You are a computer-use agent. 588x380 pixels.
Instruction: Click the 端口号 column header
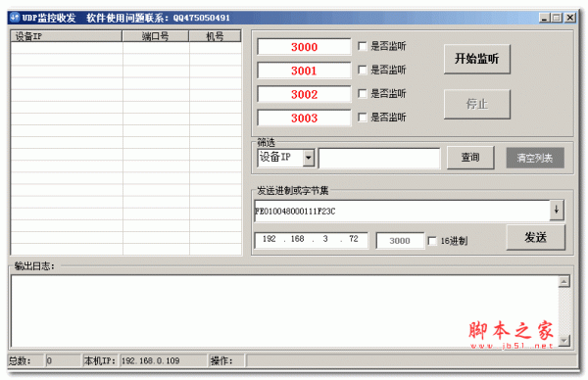(x=155, y=36)
